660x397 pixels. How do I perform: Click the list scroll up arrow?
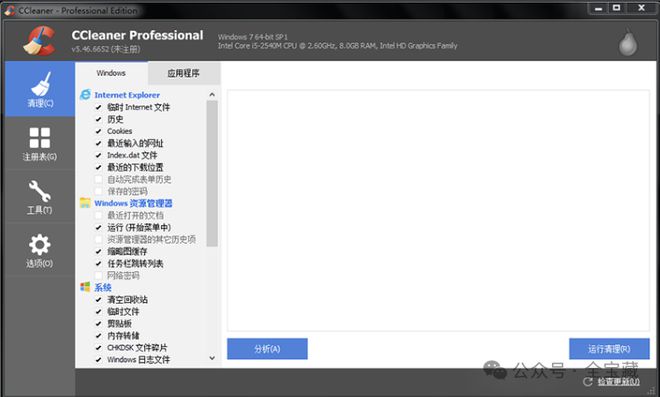tap(212, 95)
